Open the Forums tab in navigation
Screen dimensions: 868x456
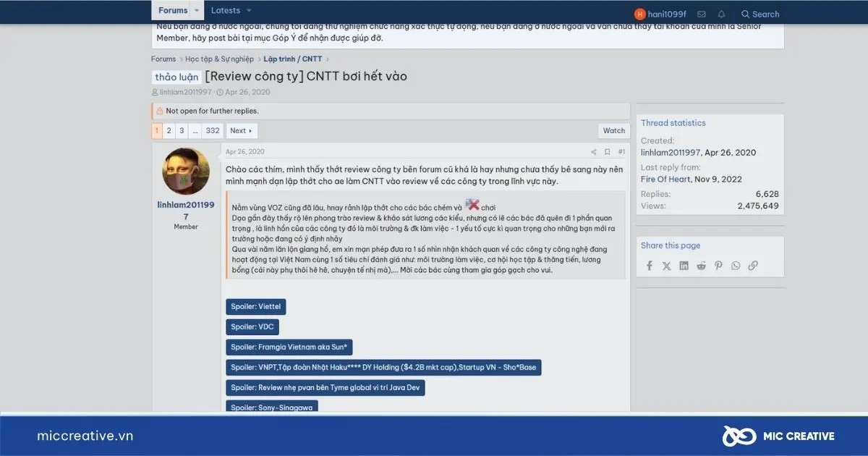172,11
